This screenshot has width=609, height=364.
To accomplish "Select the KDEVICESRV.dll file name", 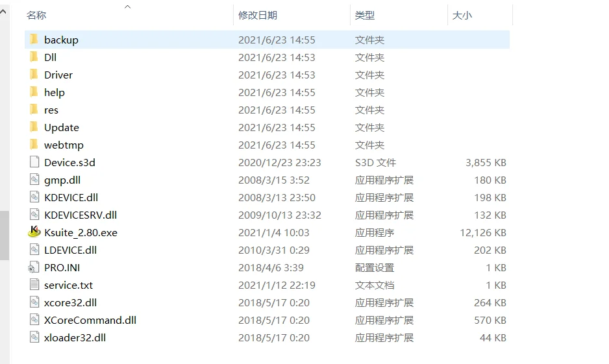I will click(x=81, y=215).
